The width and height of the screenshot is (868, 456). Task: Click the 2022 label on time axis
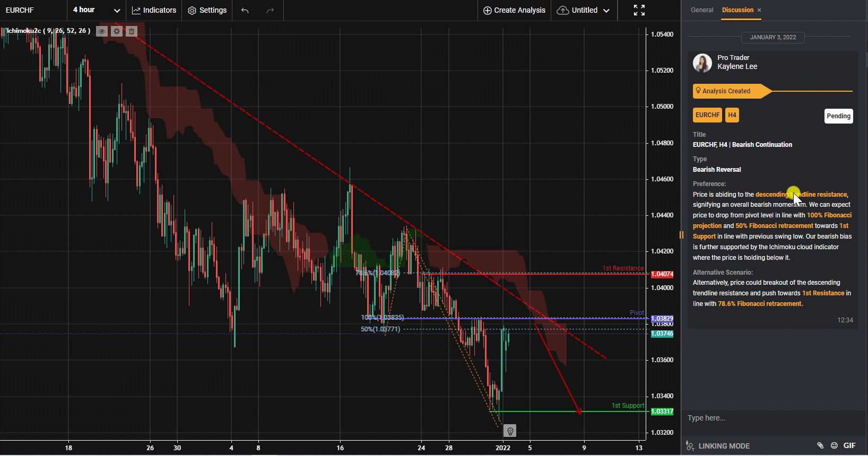tap(503, 448)
